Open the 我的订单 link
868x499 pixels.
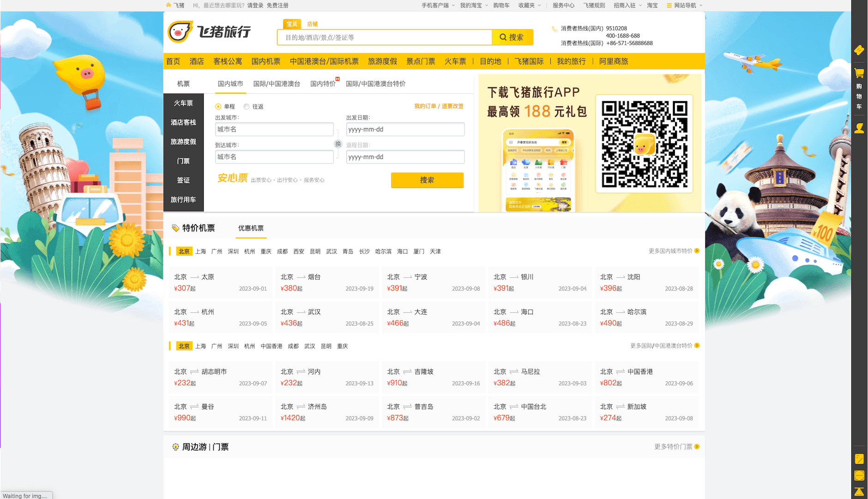pos(425,106)
